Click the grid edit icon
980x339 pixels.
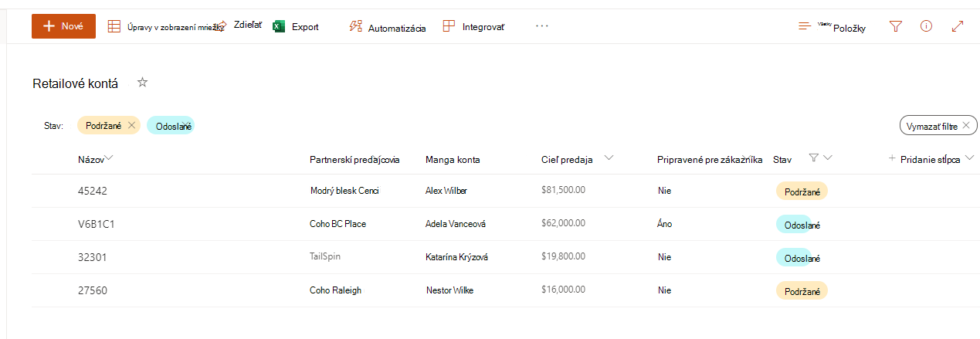pos(114,26)
